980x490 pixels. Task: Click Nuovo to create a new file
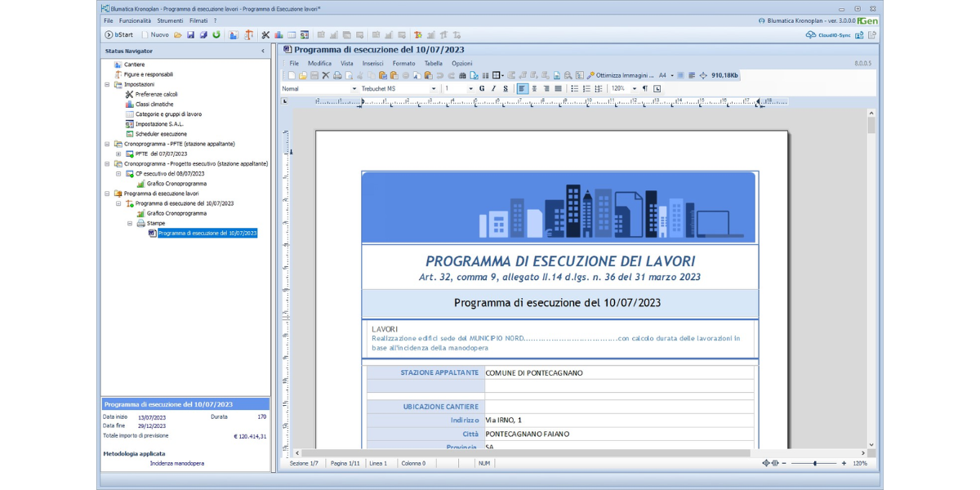(x=155, y=35)
